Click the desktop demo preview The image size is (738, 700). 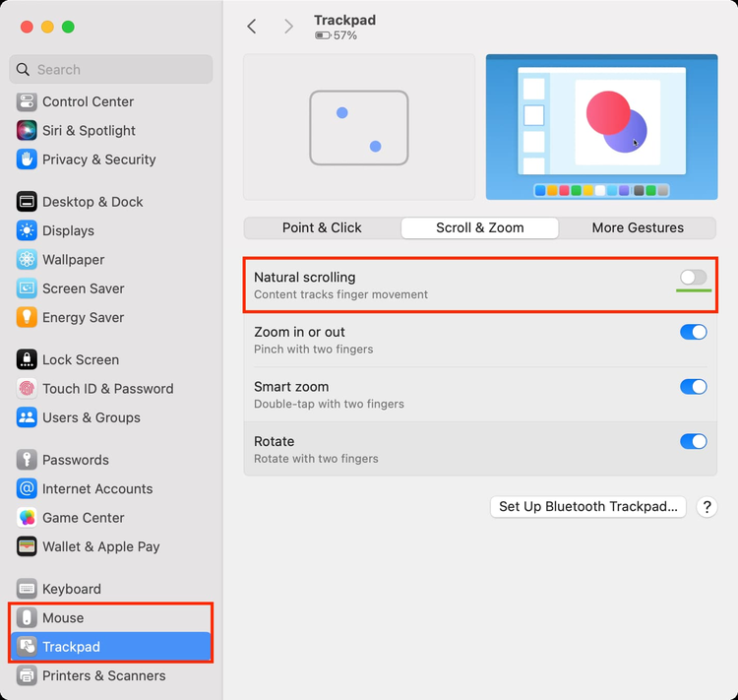(601, 127)
